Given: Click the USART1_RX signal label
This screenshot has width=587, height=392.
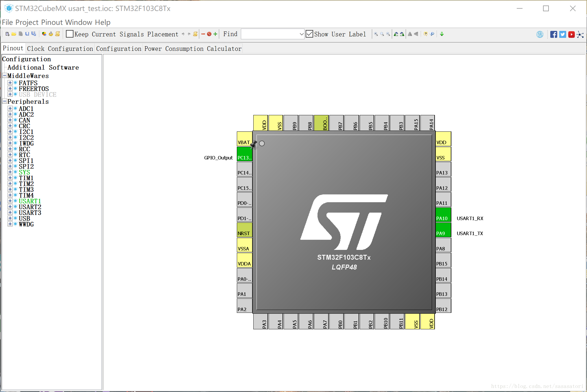Looking at the screenshot, I should pos(470,218).
